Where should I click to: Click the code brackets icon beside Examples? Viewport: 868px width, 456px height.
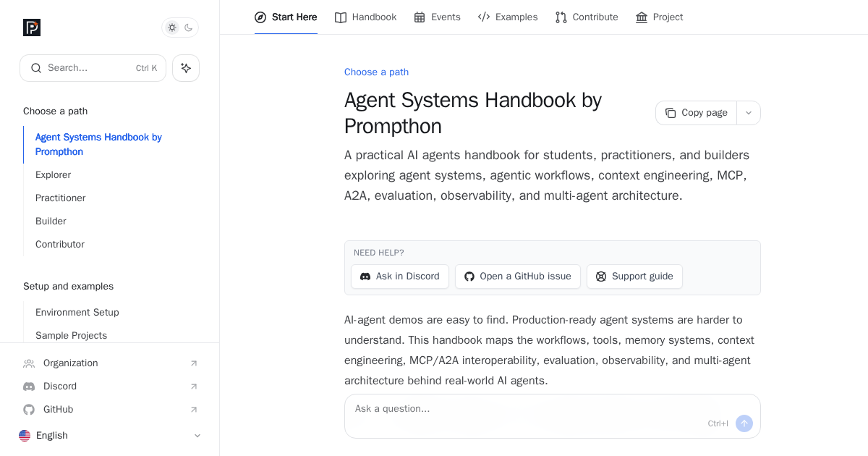tap(484, 17)
